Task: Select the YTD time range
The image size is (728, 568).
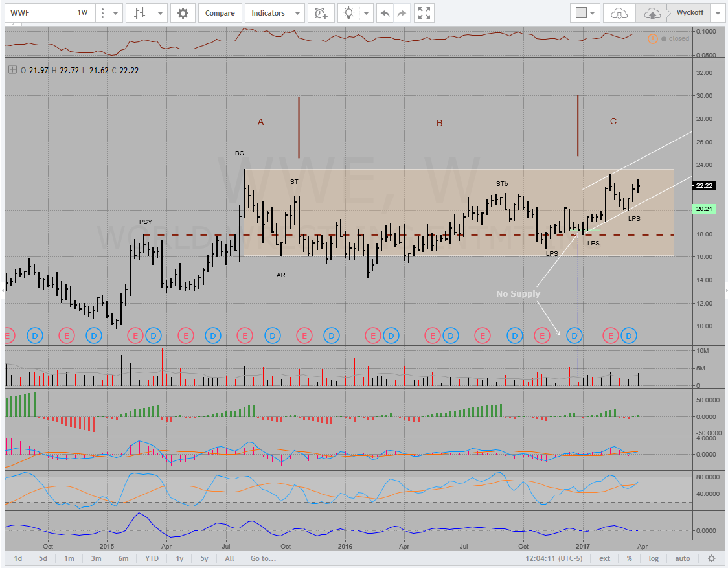Action: [x=152, y=558]
